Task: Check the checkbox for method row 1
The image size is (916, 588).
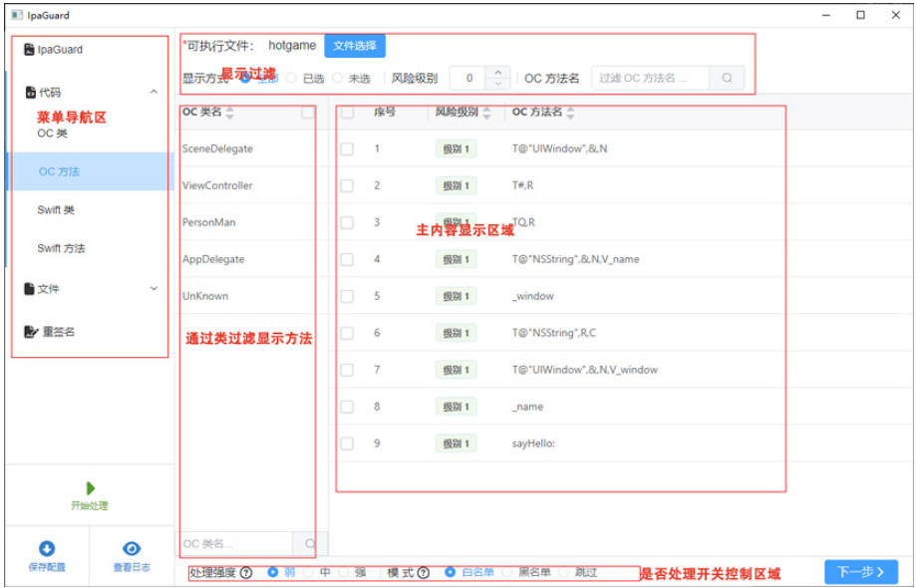Action: [346, 148]
